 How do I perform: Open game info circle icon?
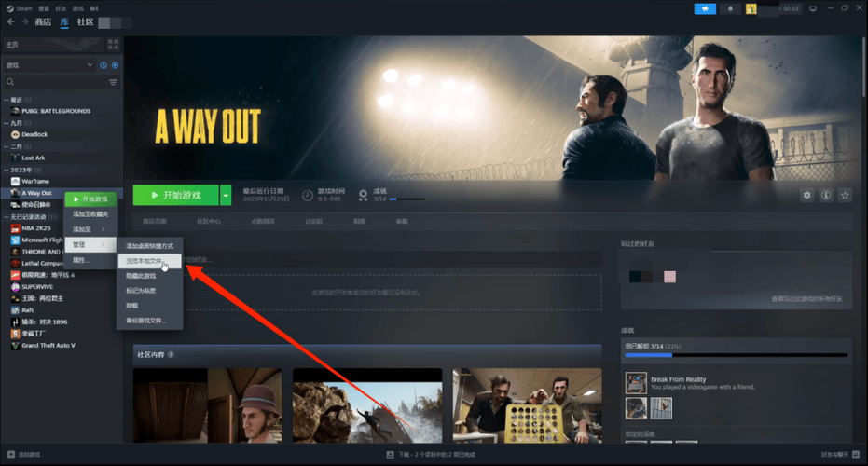coord(826,196)
